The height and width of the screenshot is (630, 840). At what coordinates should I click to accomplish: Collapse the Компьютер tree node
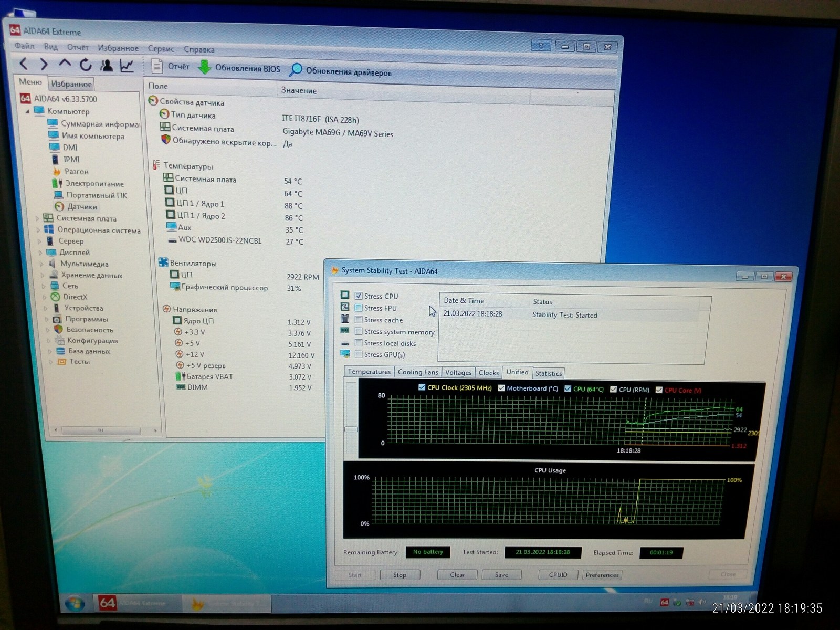(27, 111)
